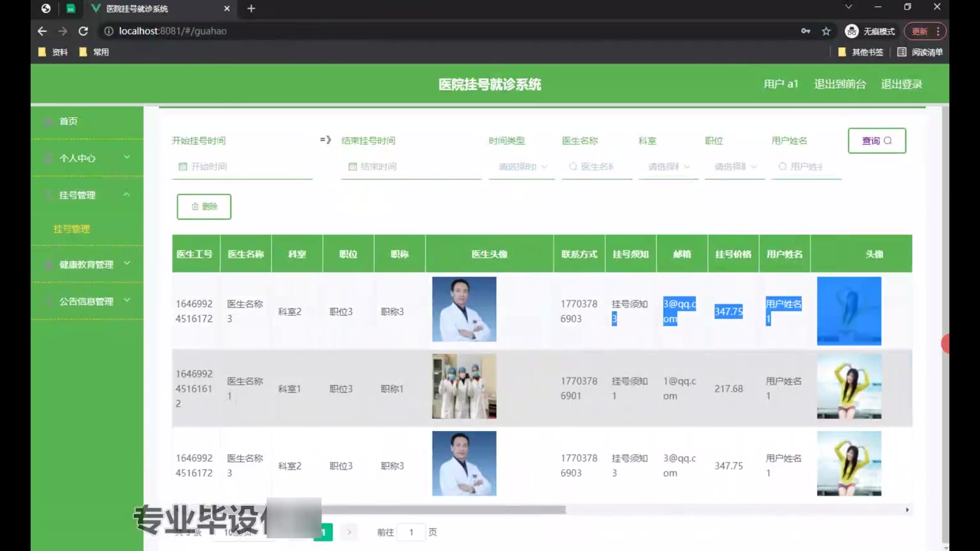Click the 查询 search button
Image resolution: width=980 pixels, height=551 pixels.
(x=876, y=141)
